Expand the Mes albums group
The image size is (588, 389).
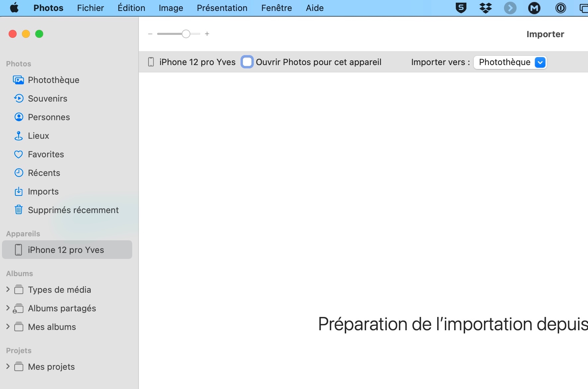pyautogui.click(x=8, y=327)
